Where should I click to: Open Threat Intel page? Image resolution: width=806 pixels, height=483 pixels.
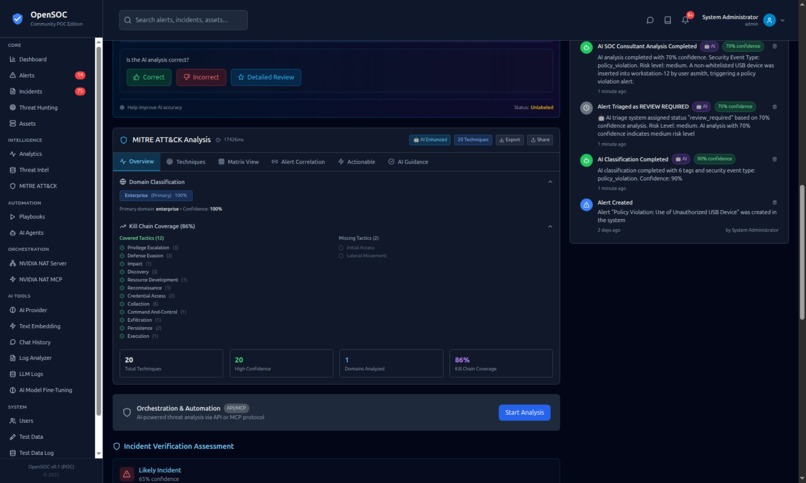pos(33,170)
